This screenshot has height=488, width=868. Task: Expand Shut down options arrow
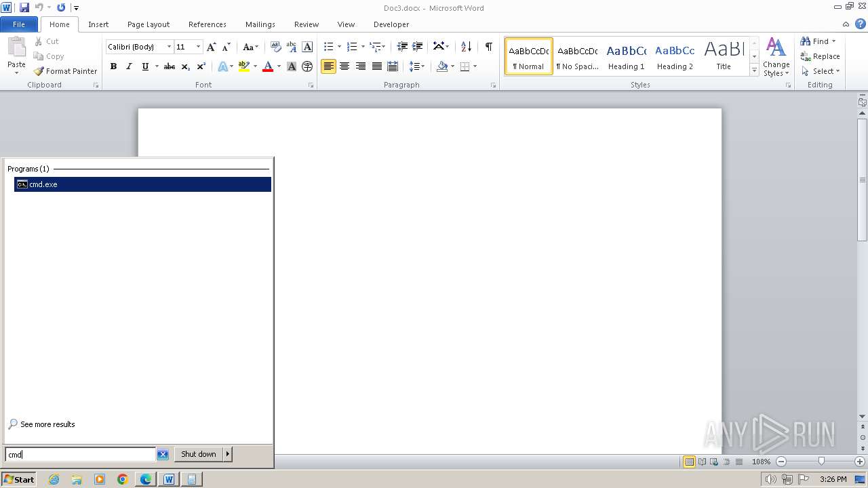tap(228, 454)
